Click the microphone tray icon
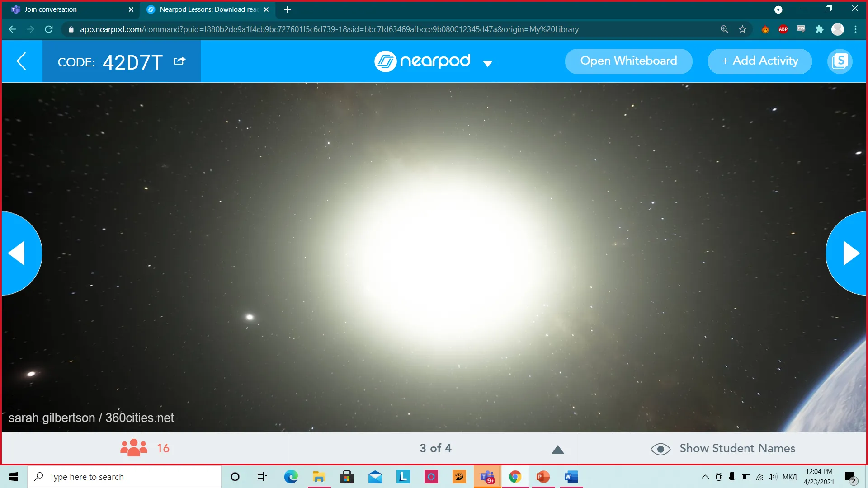The image size is (868, 488). pyautogui.click(x=732, y=477)
